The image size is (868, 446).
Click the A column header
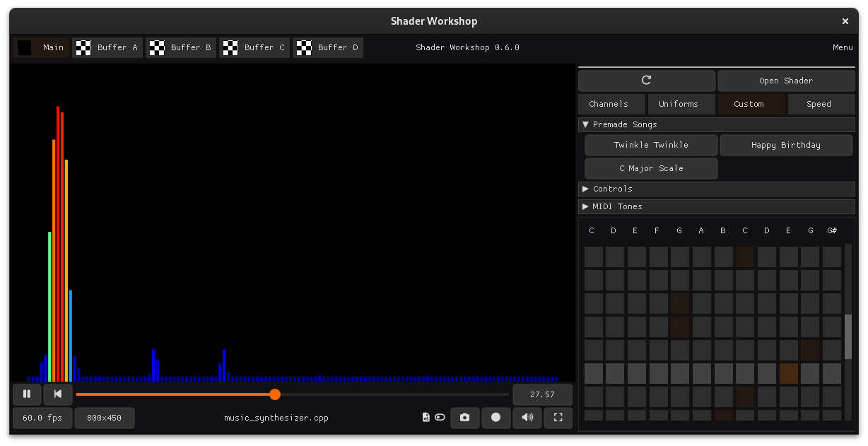[701, 231]
